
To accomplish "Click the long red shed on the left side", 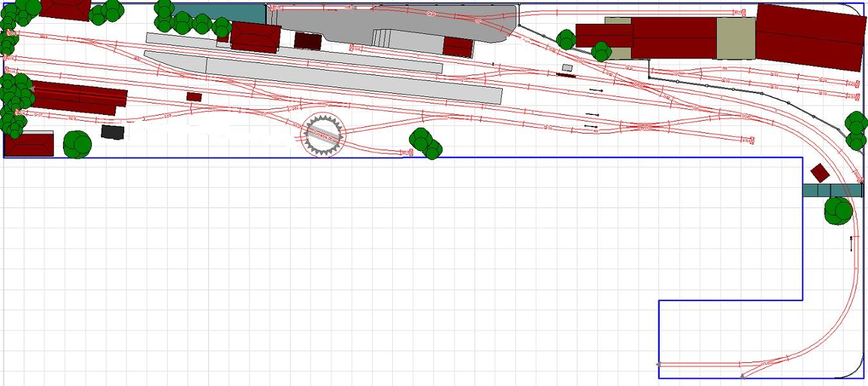I will click(x=78, y=98).
